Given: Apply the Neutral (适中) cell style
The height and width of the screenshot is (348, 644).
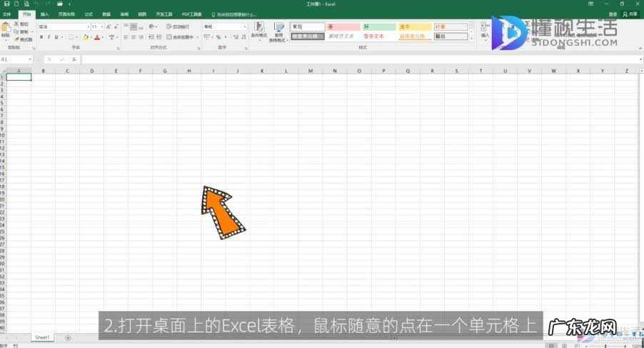Looking at the screenshot, I should pyautogui.click(x=415, y=26).
